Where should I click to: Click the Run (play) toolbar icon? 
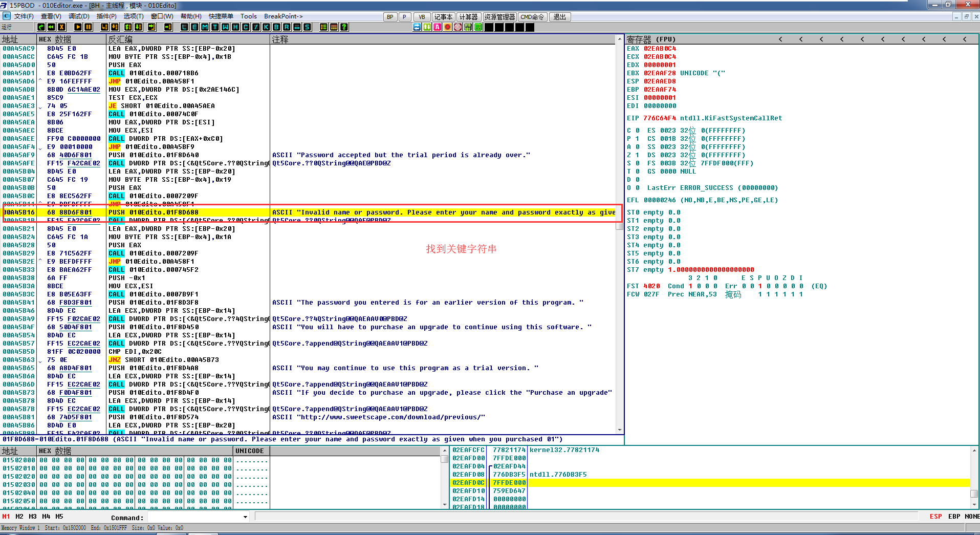click(78, 27)
